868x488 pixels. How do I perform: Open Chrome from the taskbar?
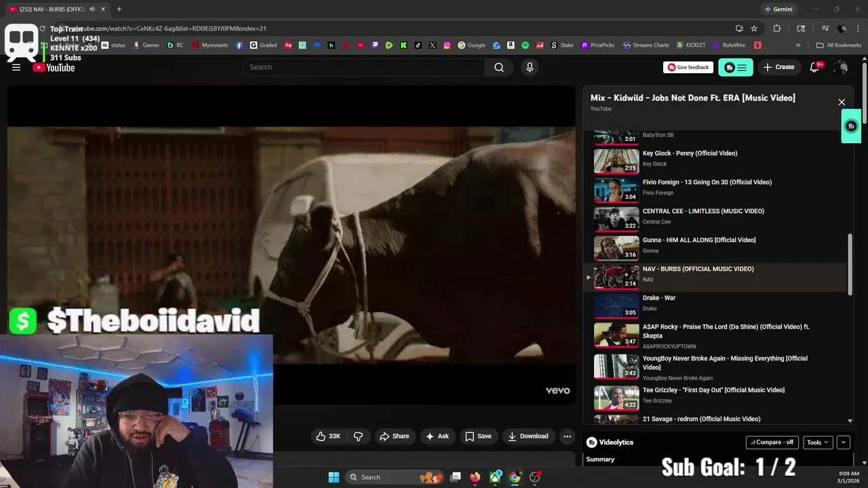point(515,477)
